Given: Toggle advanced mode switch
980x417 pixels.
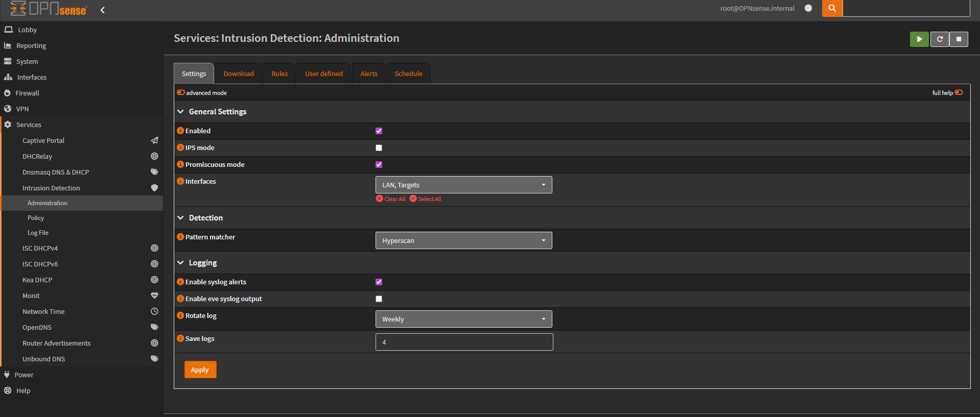Looking at the screenshot, I should tap(181, 92).
